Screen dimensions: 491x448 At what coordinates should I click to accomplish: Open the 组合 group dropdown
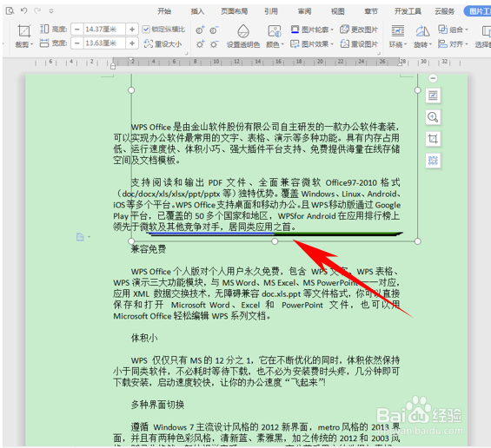[x=453, y=30]
